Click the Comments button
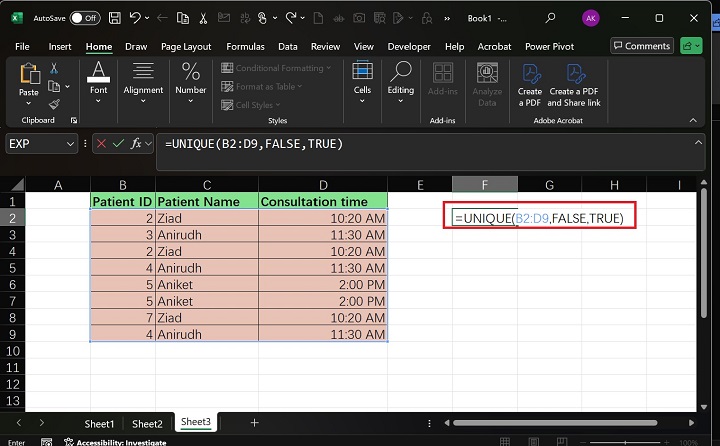 pos(642,46)
